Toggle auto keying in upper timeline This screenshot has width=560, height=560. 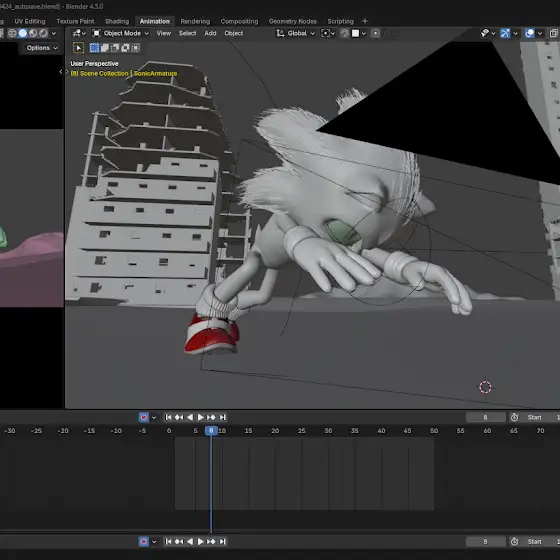click(x=144, y=417)
